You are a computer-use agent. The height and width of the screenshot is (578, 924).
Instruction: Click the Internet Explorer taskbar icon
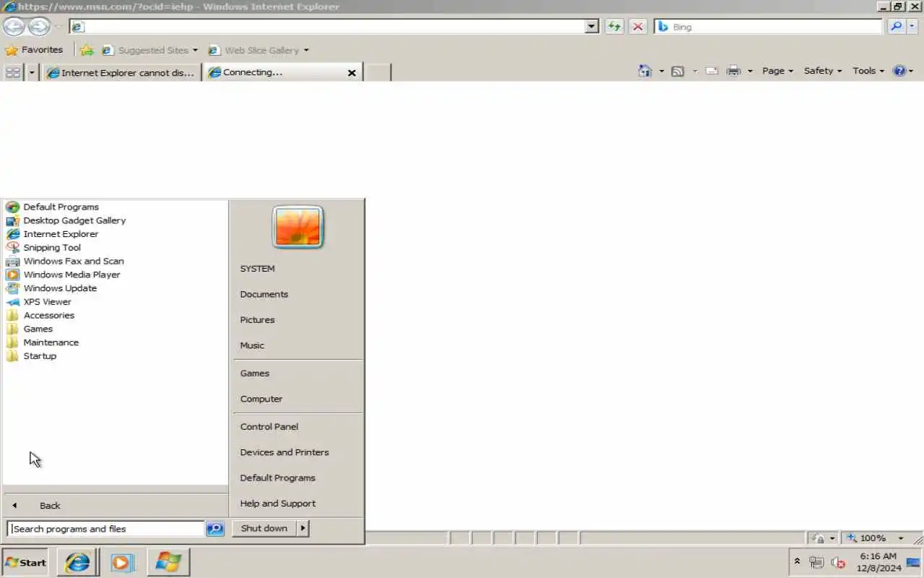tap(77, 562)
